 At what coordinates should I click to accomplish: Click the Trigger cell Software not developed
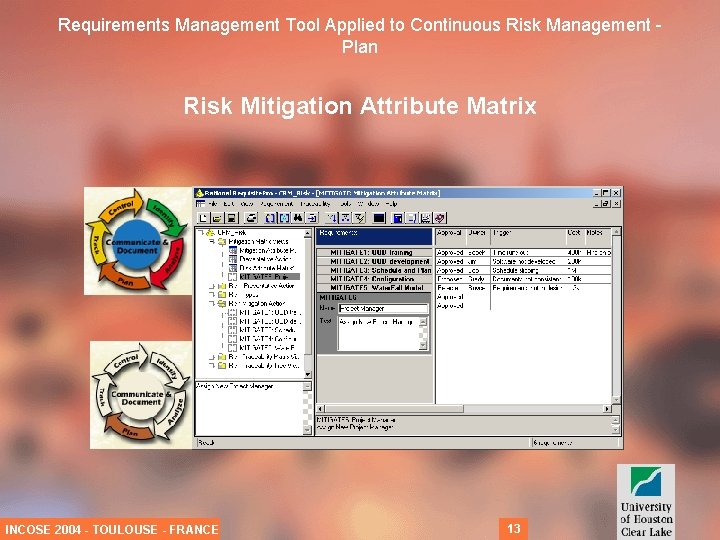[529, 261]
